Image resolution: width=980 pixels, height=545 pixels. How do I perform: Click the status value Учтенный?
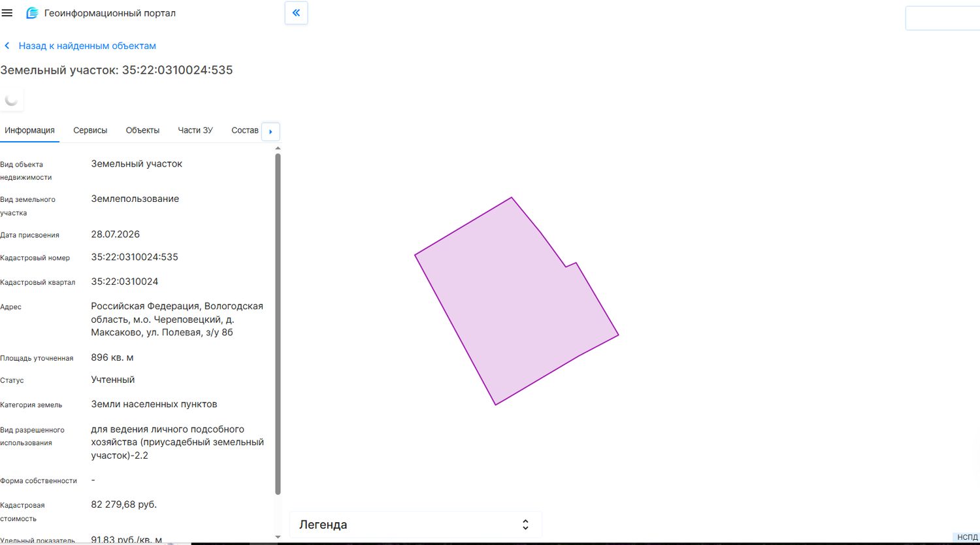113,380
